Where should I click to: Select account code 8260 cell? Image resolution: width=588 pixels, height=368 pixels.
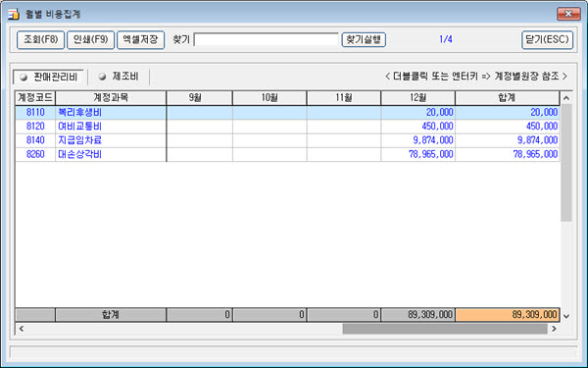tap(35, 154)
